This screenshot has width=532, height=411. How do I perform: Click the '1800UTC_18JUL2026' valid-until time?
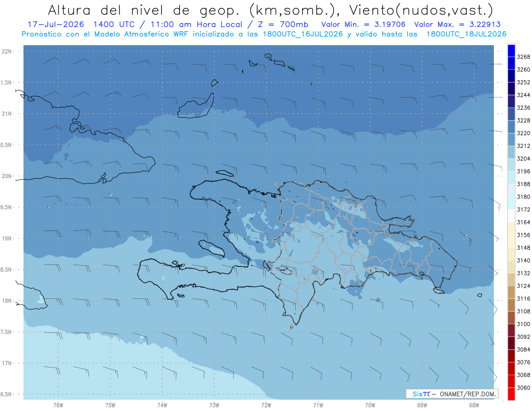(466, 34)
